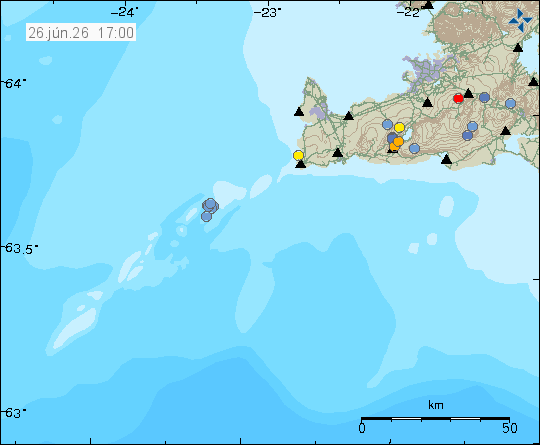540x445 pixels.
Task: Click the '63.5°' latitude label
Action: click(21, 248)
